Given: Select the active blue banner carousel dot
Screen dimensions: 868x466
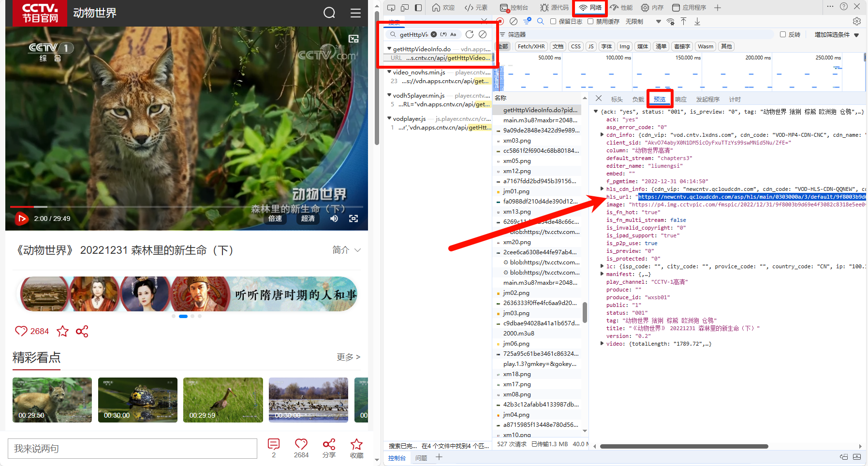Looking at the screenshot, I should (x=183, y=316).
